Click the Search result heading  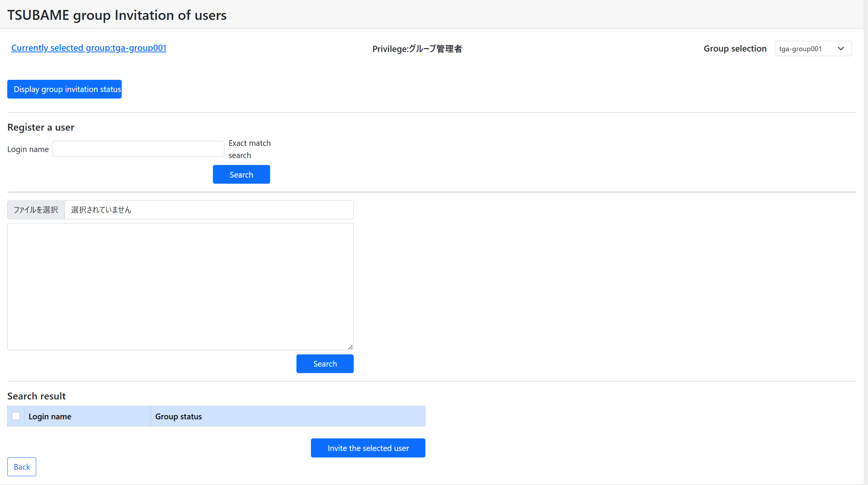click(x=37, y=396)
